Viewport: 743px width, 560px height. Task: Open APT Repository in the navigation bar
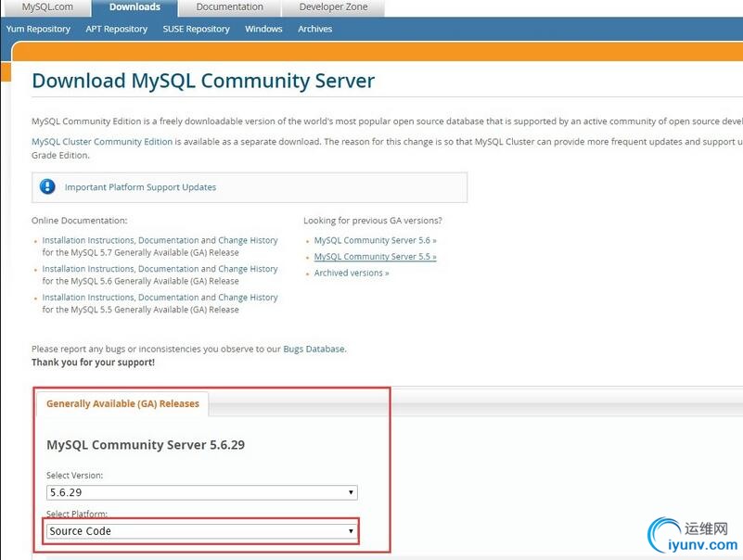coord(117,29)
